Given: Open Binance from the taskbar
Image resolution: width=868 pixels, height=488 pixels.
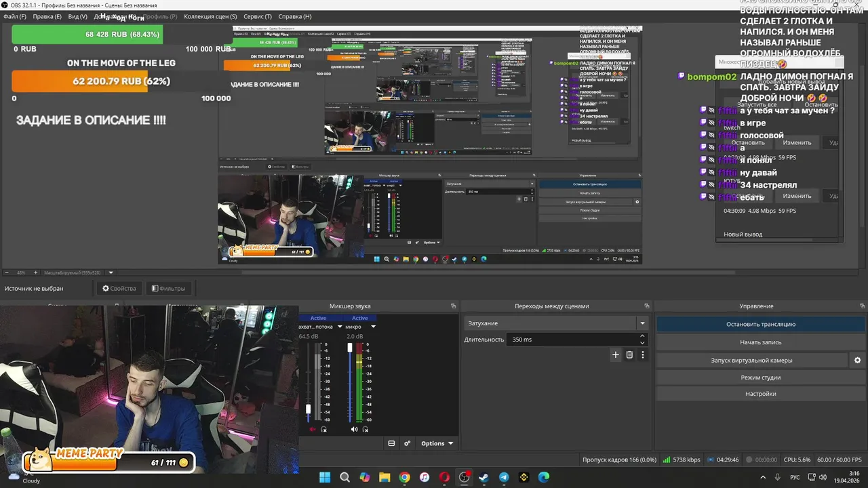Looking at the screenshot, I should 524,477.
